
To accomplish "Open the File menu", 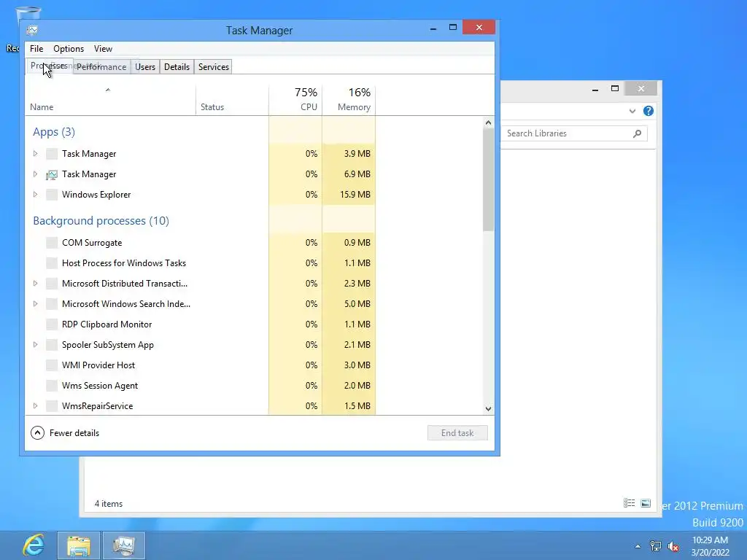I will pyautogui.click(x=36, y=49).
